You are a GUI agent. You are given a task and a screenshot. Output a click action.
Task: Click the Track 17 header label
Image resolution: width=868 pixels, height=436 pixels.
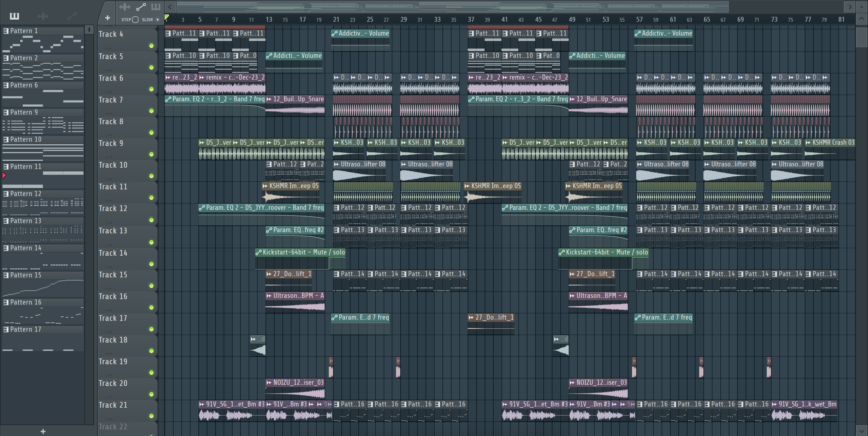click(113, 318)
